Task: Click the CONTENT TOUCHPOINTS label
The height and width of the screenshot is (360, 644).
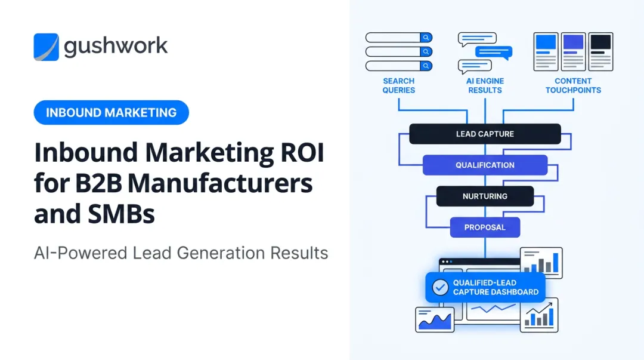Action: [574, 85]
